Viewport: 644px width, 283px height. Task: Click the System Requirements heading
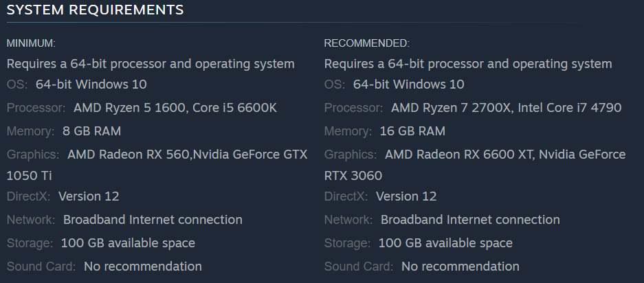(95, 10)
